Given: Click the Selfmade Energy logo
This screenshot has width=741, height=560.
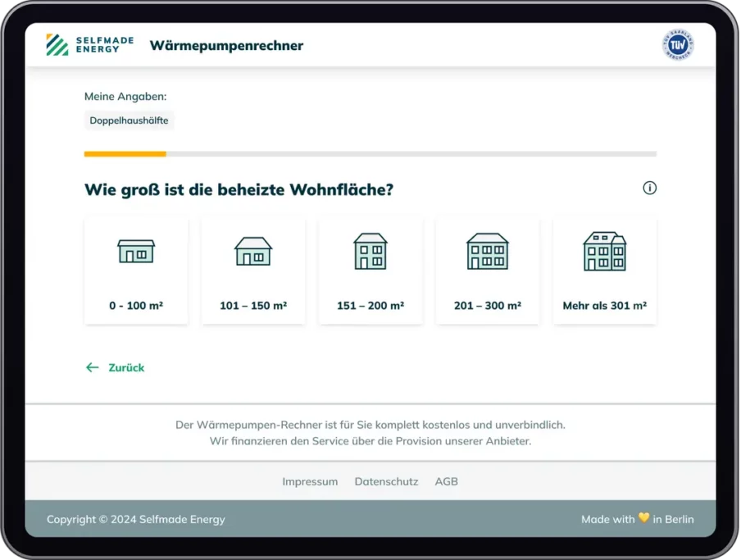Looking at the screenshot, I should pos(84,45).
